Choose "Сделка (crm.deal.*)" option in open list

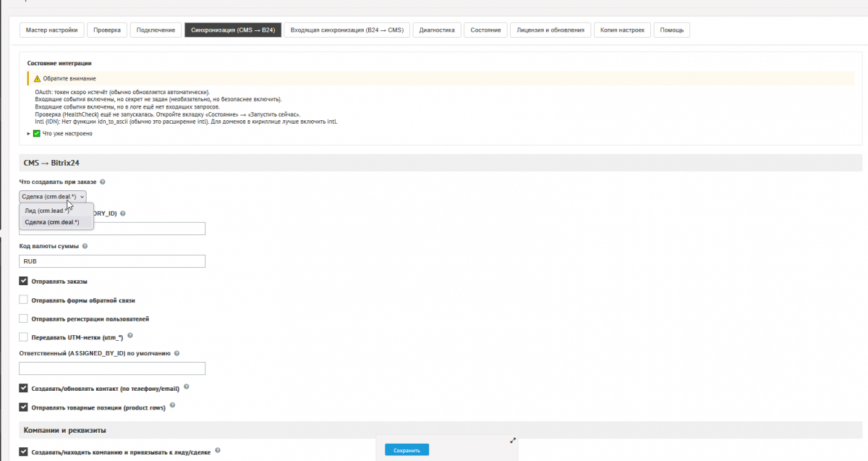click(x=52, y=222)
